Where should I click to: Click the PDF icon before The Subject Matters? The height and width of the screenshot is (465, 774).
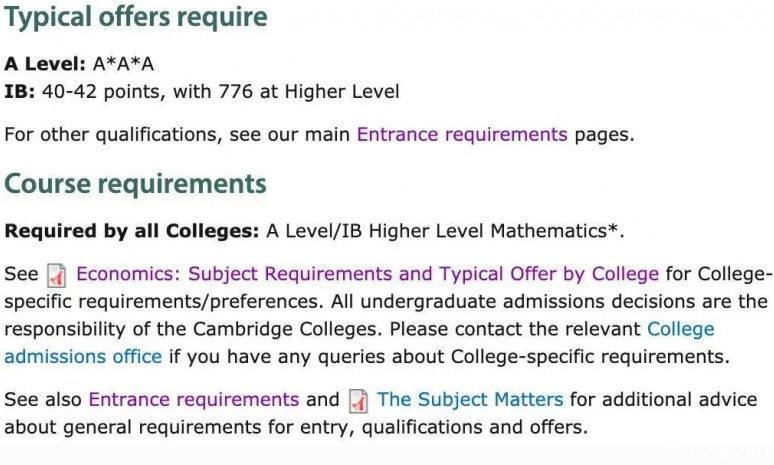click(x=358, y=401)
